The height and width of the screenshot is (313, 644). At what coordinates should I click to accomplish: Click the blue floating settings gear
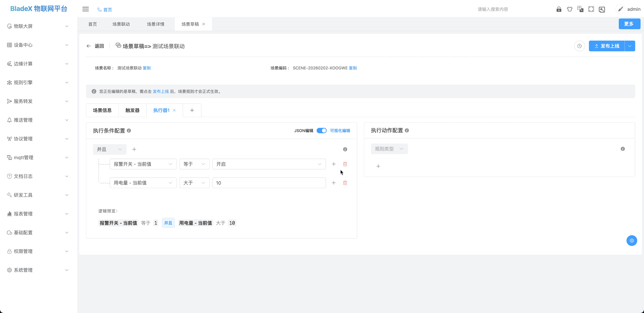[631, 241]
